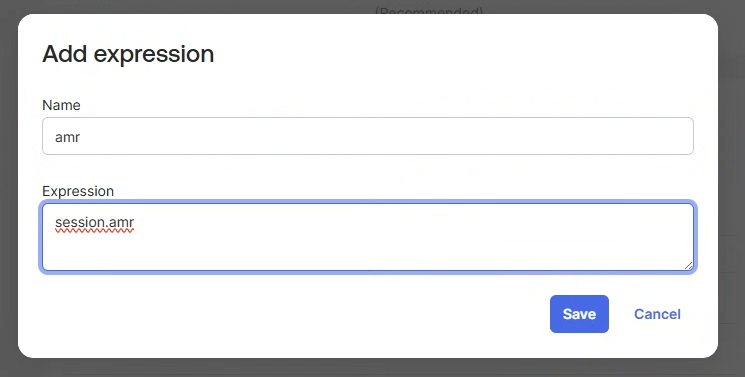This screenshot has width=745, height=377.
Task: Click the Add expression heading
Action: click(x=128, y=53)
